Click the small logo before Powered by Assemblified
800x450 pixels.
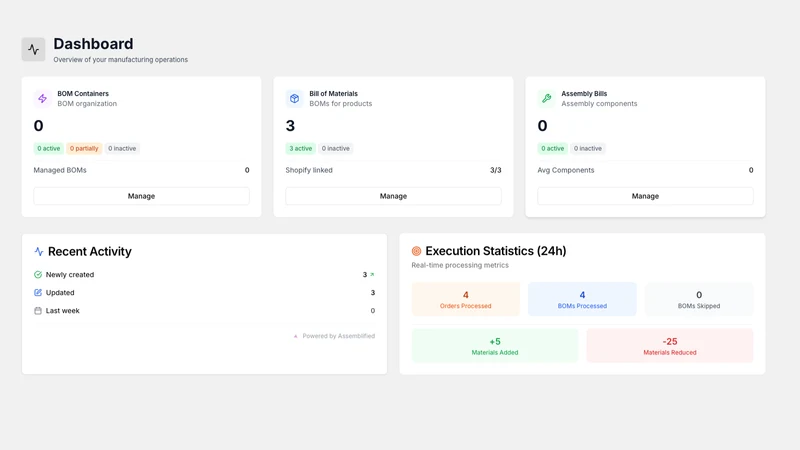tap(295, 336)
